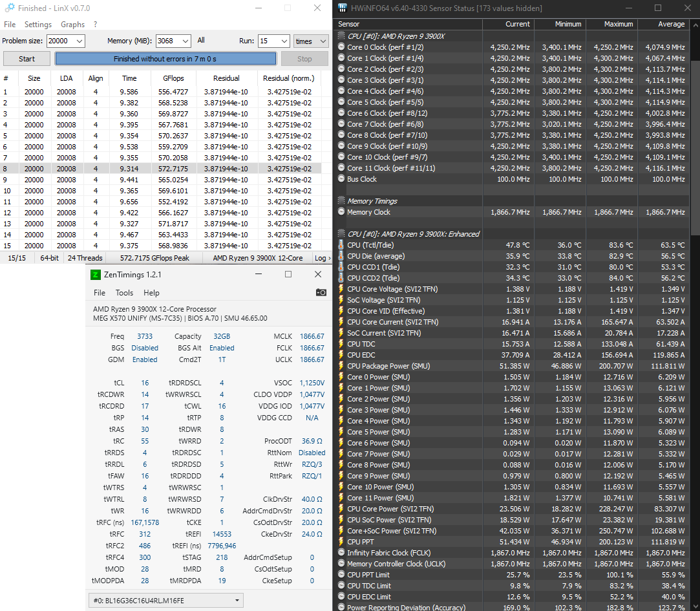Screen dimensions: 700x611
Task: Select LinX result row with 552.4192 GFlops
Action: tap(161, 202)
